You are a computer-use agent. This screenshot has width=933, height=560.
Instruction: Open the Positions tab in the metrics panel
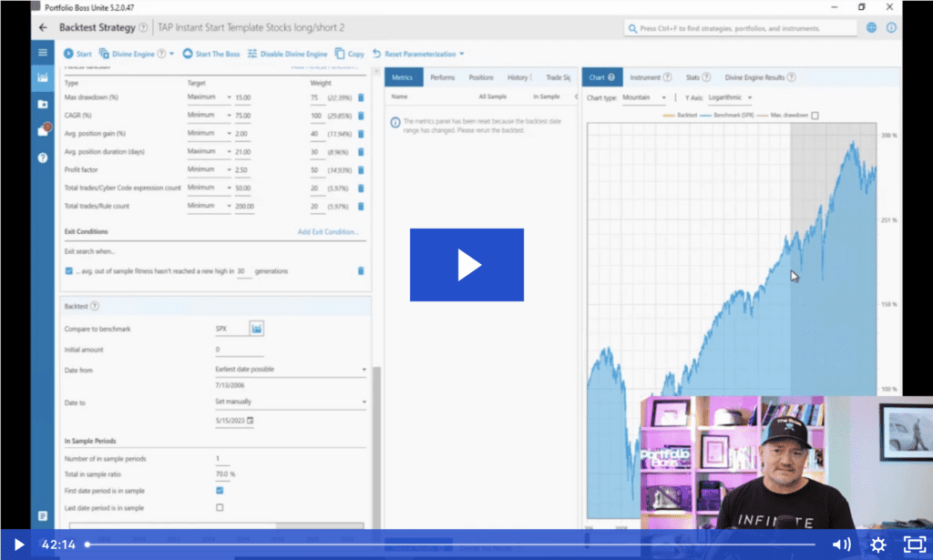481,77
